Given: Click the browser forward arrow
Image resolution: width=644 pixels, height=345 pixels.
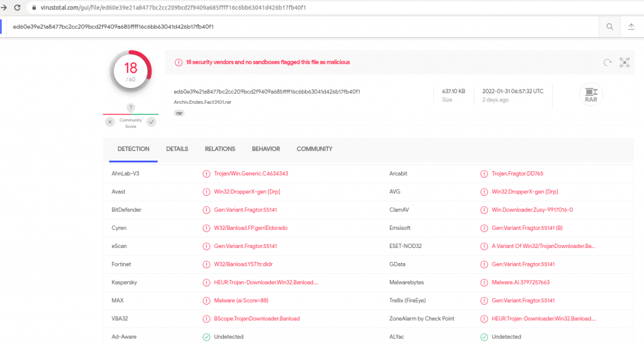Looking at the screenshot, I should 4,8.
